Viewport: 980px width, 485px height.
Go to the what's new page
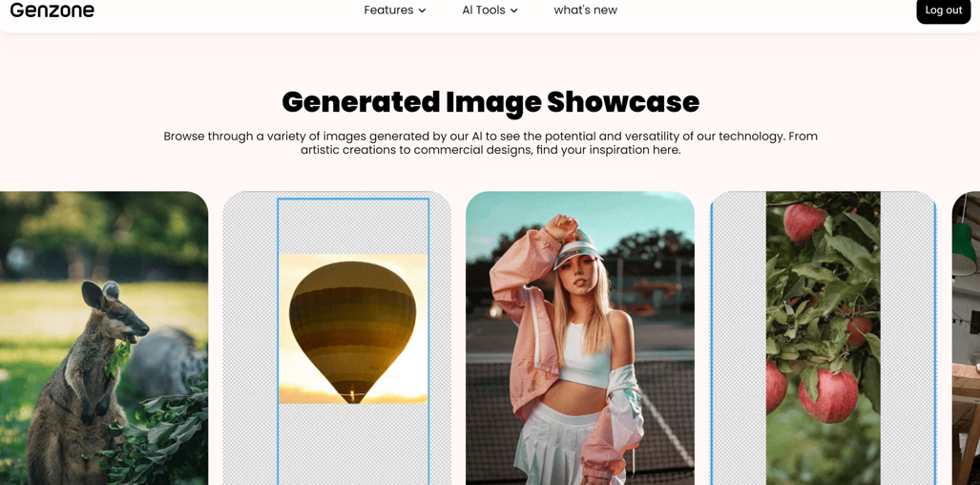[586, 10]
